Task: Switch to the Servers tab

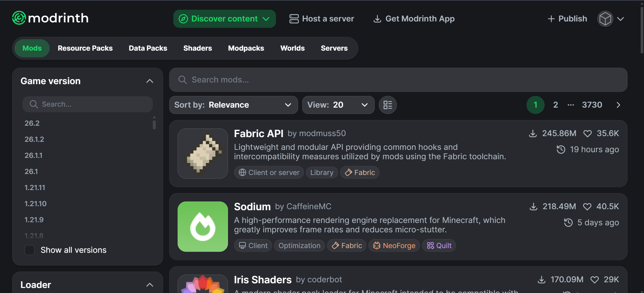Action: point(334,48)
